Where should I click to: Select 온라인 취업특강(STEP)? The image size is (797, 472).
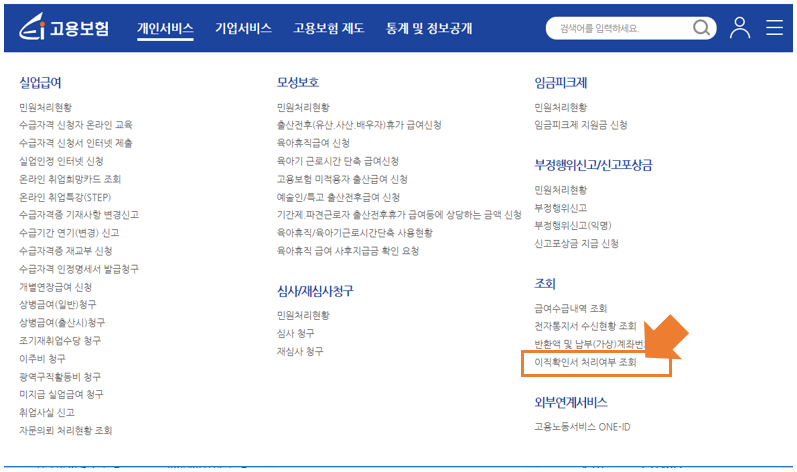pos(65,197)
